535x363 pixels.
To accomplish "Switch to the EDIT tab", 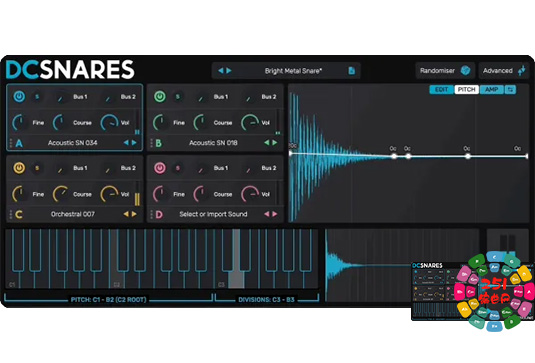I will 441,89.
